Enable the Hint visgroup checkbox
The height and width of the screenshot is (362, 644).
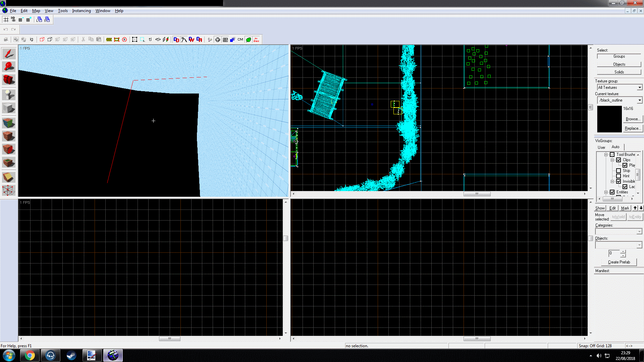pyautogui.click(x=619, y=176)
